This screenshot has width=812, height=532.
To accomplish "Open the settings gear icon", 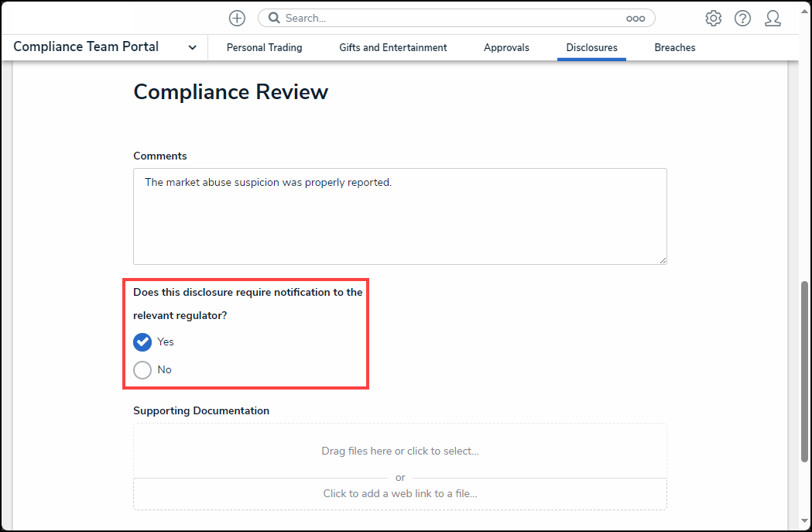I will tap(713, 17).
